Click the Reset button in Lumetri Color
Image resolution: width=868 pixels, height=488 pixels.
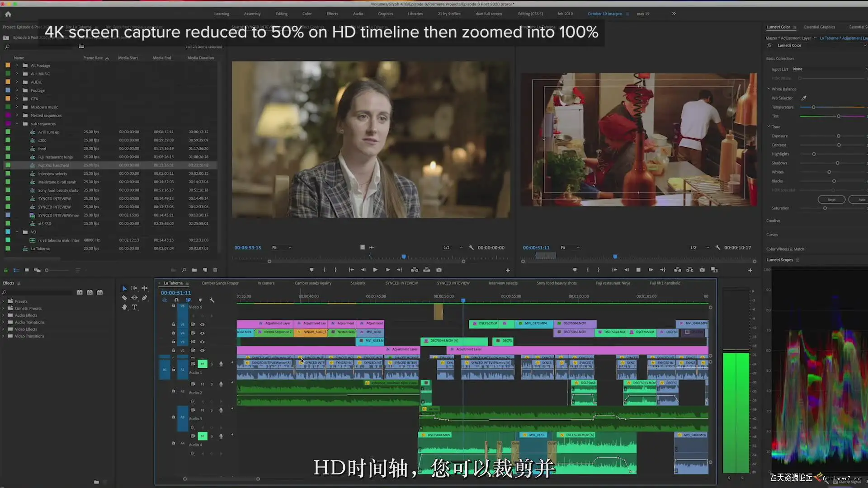[831, 199]
